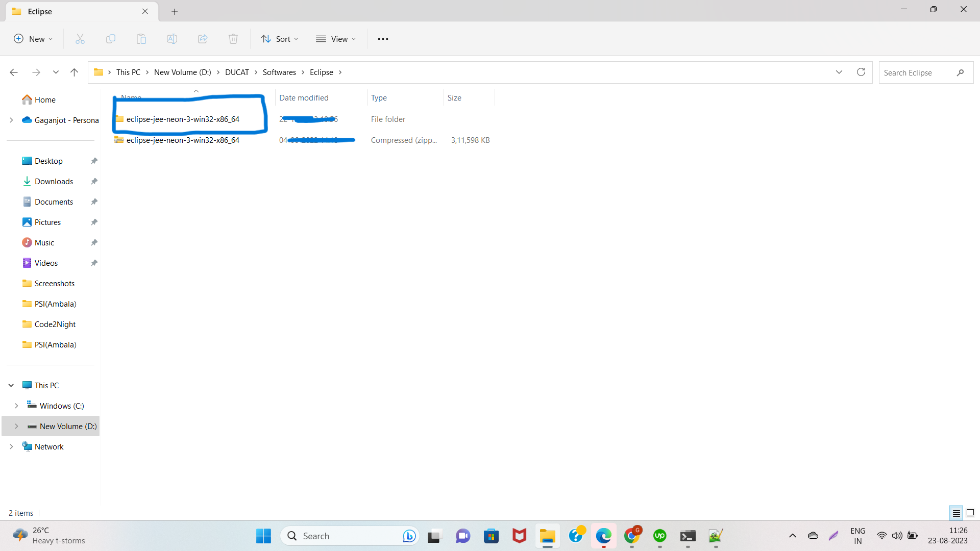Close the Eclipse tab
This screenshot has height=551, width=980.
click(x=145, y=11)
